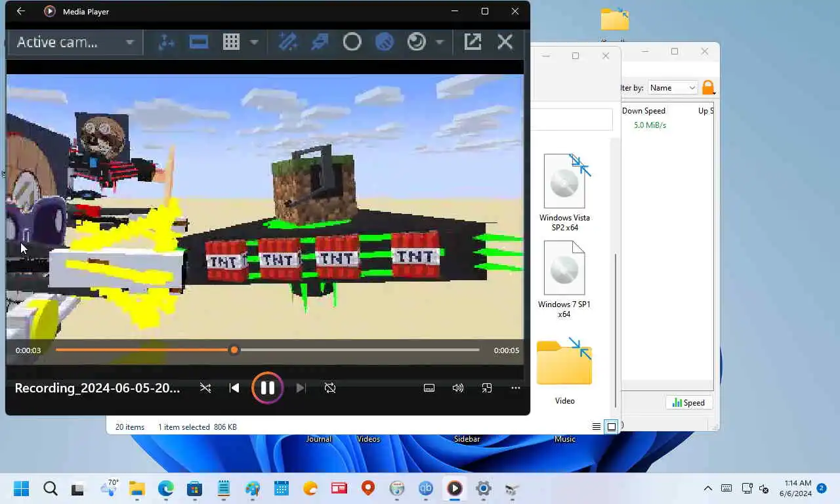
Task: Open the Video folder in File Explorer
Action: pos(564,371)
